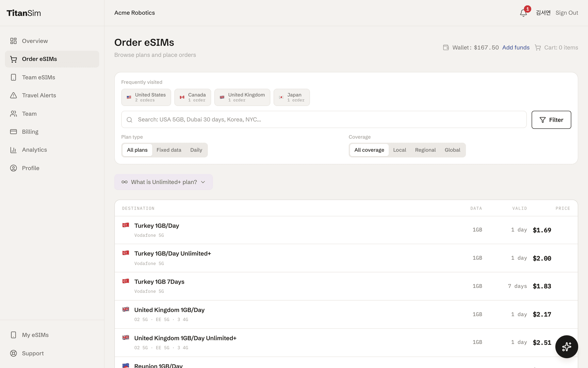Click the Turkey flag on Turkey 1GB/Day row

pos(126,225)
